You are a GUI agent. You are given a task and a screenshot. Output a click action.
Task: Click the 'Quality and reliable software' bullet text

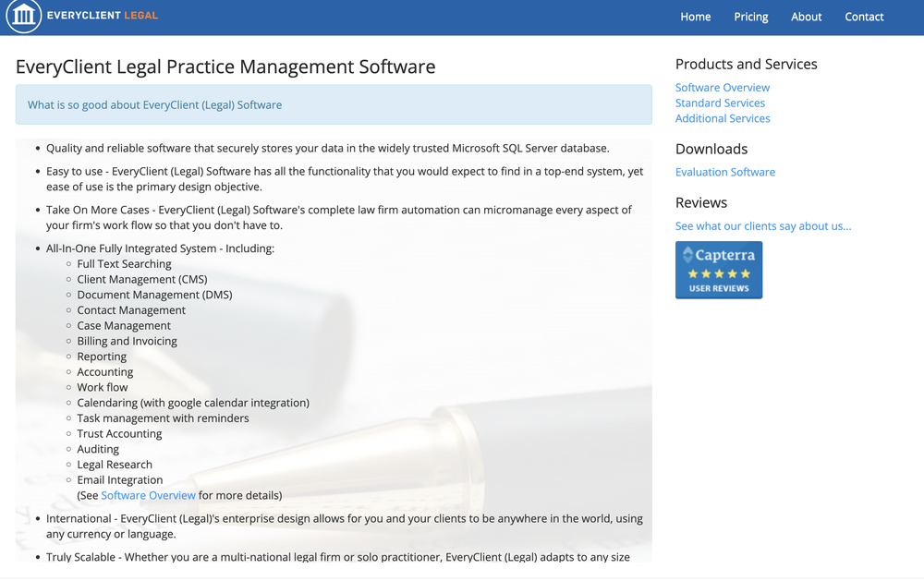click(x=328, y=149)
